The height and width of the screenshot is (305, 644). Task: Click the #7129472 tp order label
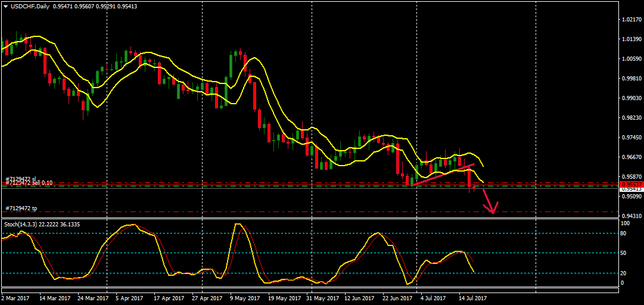pos(21,208)
